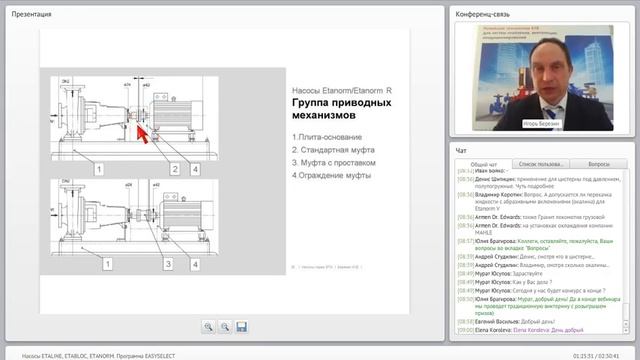Click the subtitle Насосы Etanorm/Etanorm R
This screenshot has width=640, height=360.
pyautogui.click(x=342, y=90)
